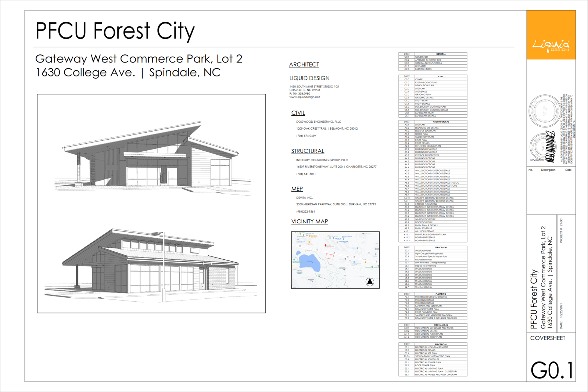This screenshot has width=588, height=392.
Task: Click the 'MILLWORK DETAILS' row
Action: click(433, 231)
